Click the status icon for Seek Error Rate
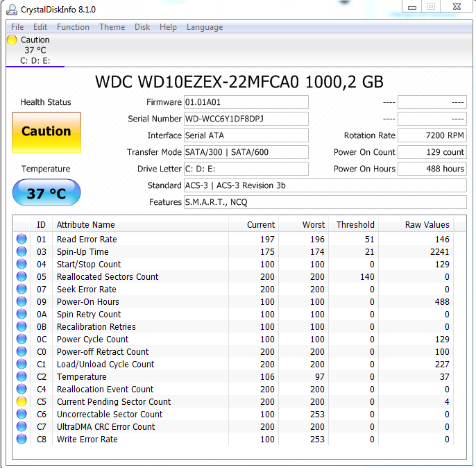The width and height of the screenshot is (476, 468). [x=22, y=289]
